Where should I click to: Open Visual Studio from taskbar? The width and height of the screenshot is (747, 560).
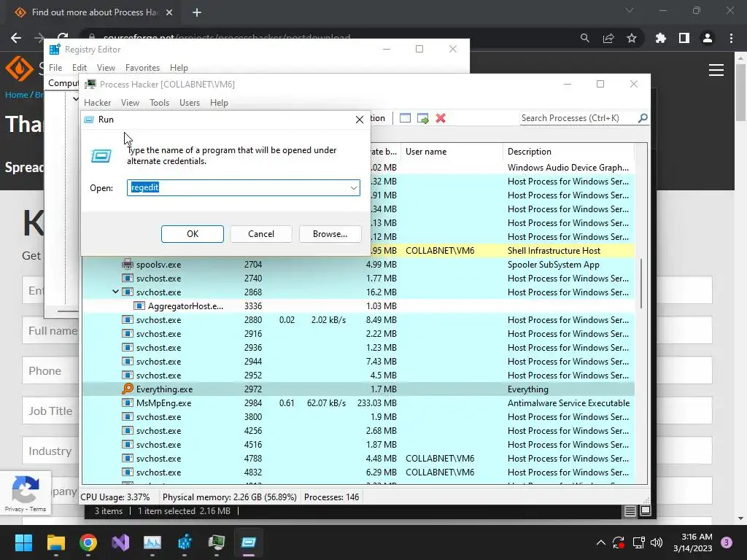click(120, 542)
